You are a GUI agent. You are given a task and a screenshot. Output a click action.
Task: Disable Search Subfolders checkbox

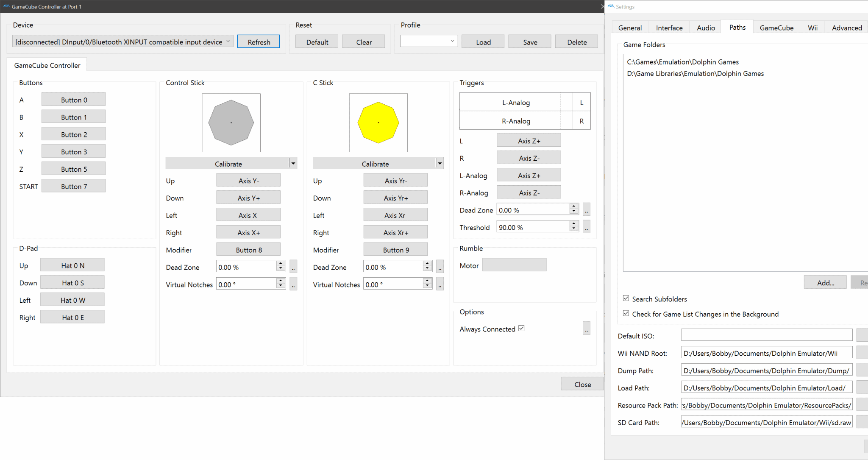pyautogui.click(x=626, y=298)
